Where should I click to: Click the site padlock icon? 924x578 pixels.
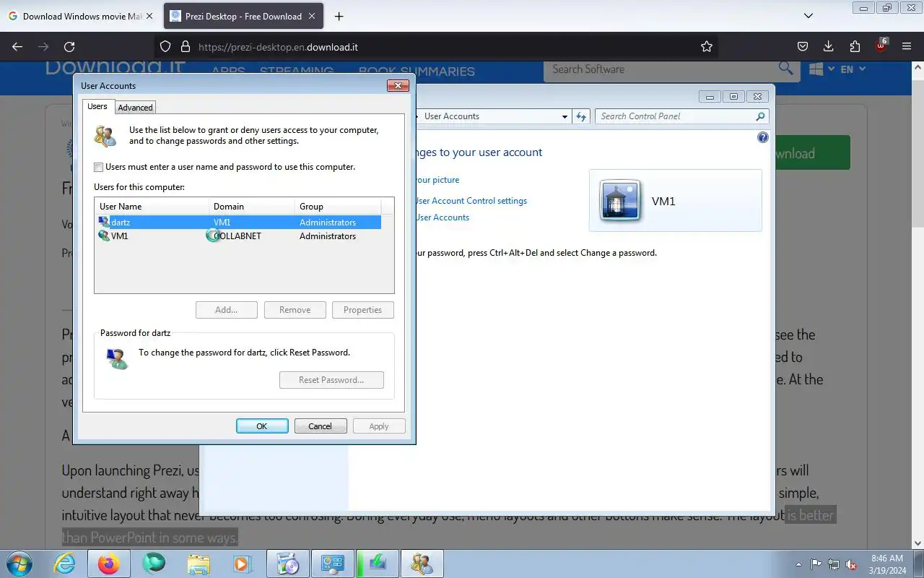click(x=185, y=47)
